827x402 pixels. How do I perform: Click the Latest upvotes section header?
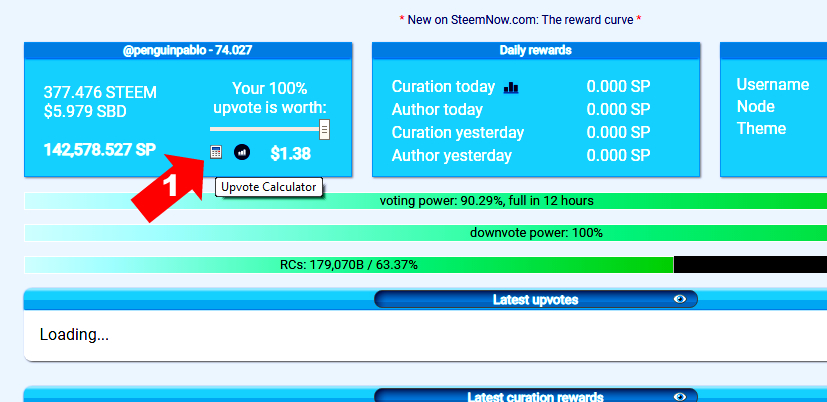(x=536, y=299)
